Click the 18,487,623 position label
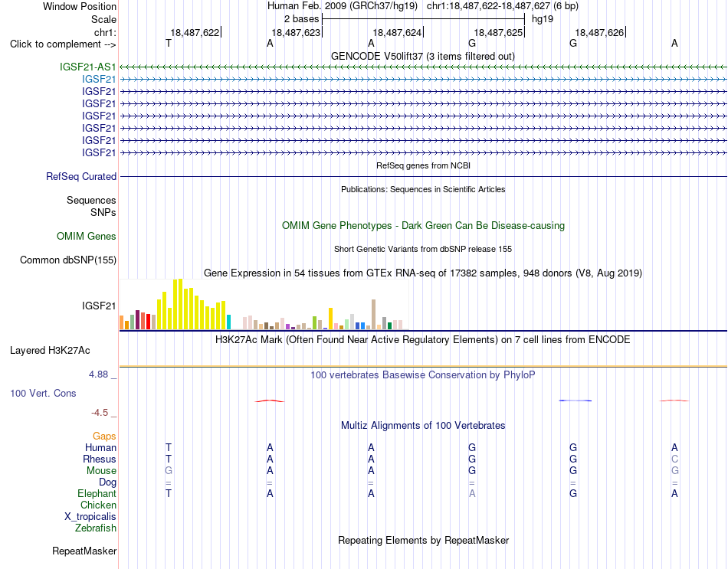Image resolution: width=728 pixels, height=569 pixels. pyautogui.click(x=296, y=32)
